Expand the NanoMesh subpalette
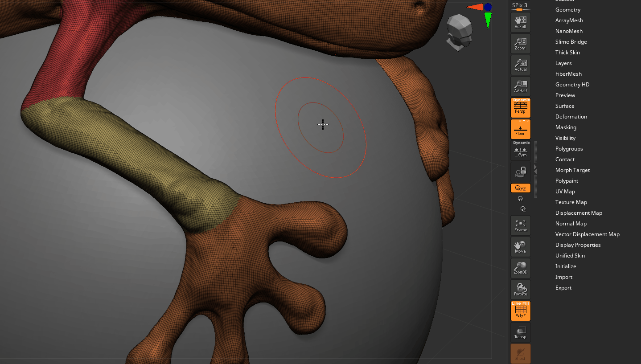This screenshot has width=641, height=364. 569,31
